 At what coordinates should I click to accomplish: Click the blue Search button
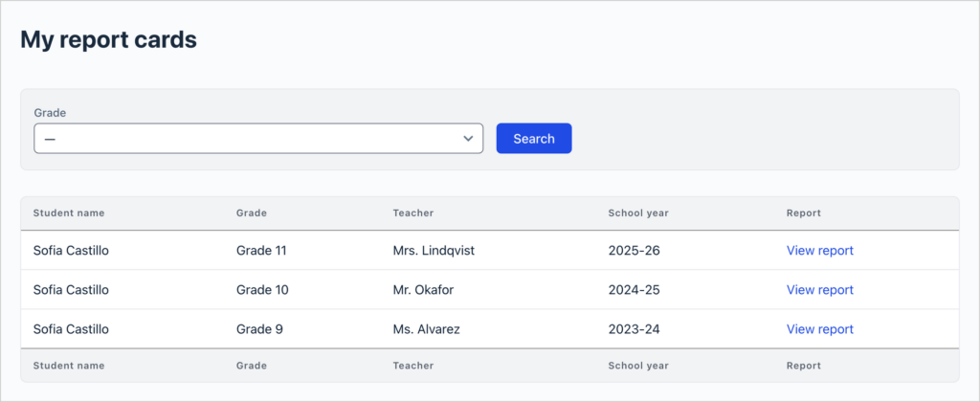click(x=534, y=138)
